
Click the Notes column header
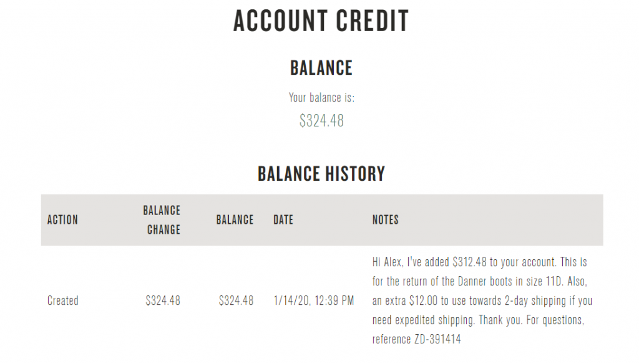[386, 220]
